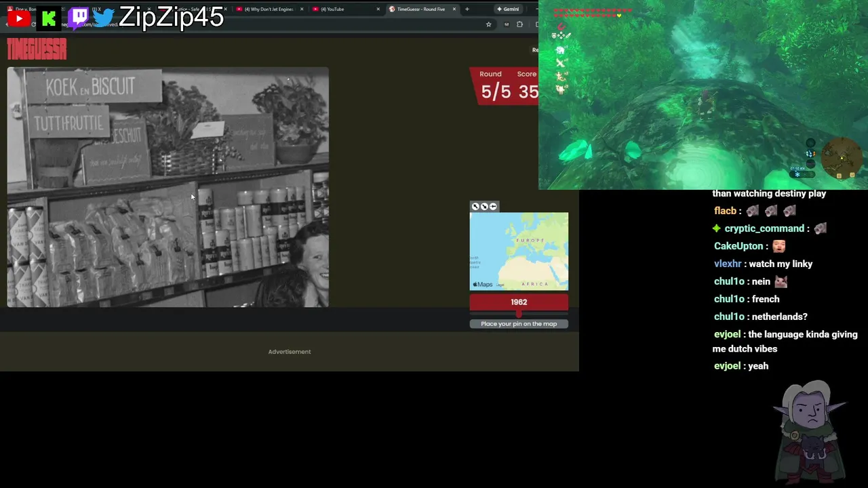Click the Place your pin on the map button
This screenshot has width=868, height=488.
point(519,323)
